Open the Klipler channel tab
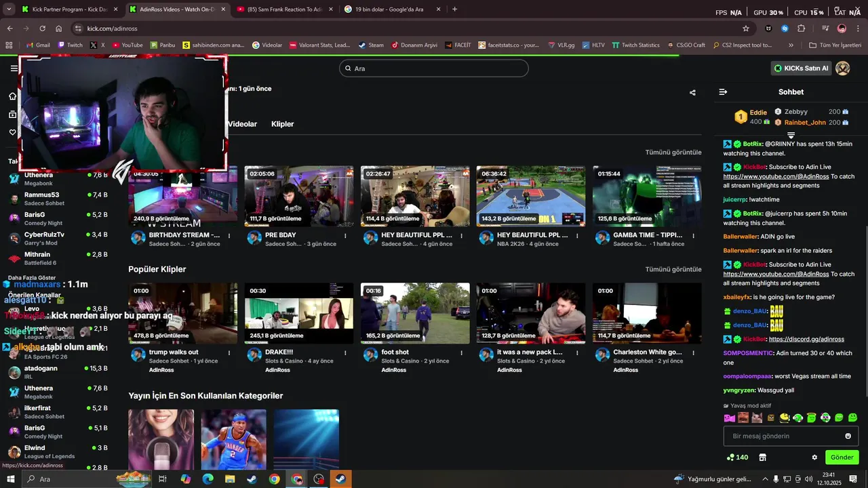 (283, 124)
